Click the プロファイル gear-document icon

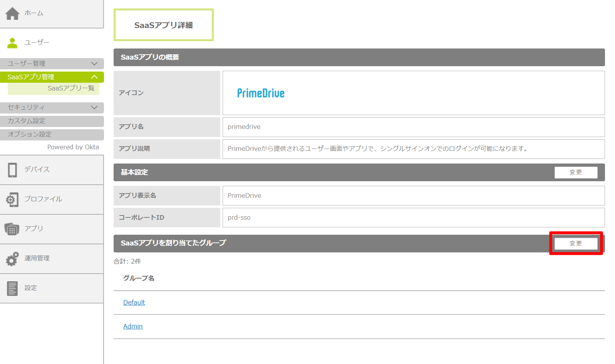coord(12,199)
